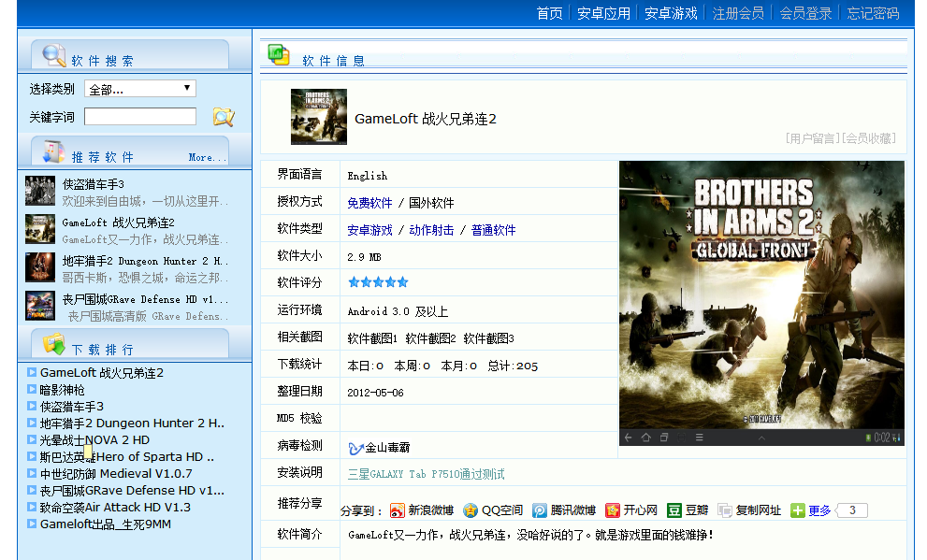927x560 pixels.
Task: Open 用户留言 user comments link
Action: 812,138
